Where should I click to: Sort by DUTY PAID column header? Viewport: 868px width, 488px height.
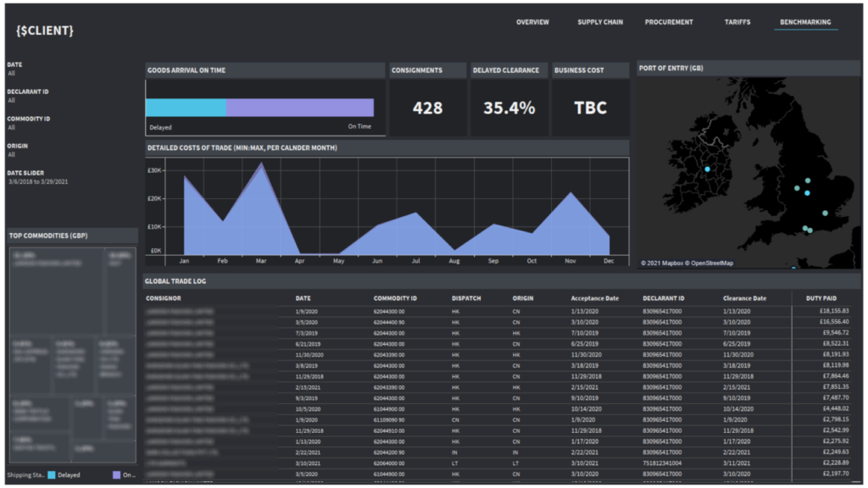pyautogui.click(x=821, y=298)
